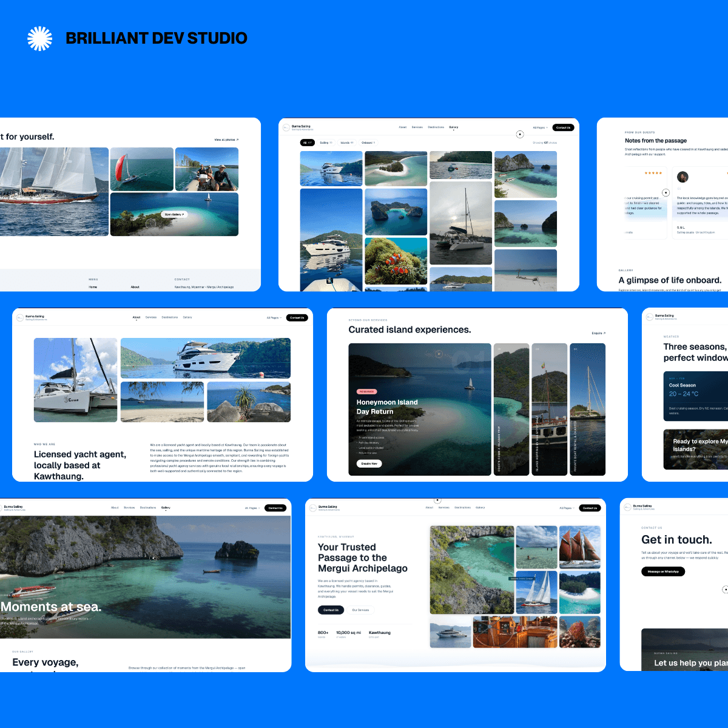Open All Pages dropdown in Your Trusted Passage mockup
The height and width of the screenshot is (728, 728).
point(567,508)
